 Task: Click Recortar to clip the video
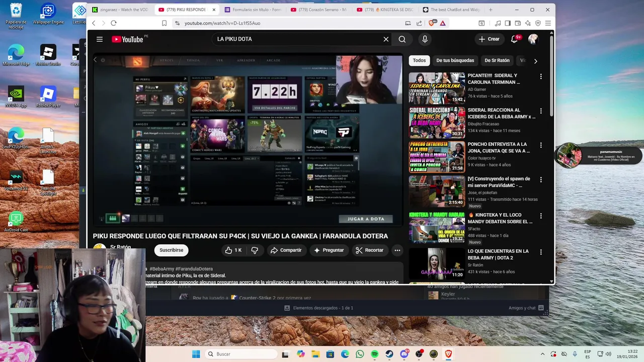[x=370, y=250]
